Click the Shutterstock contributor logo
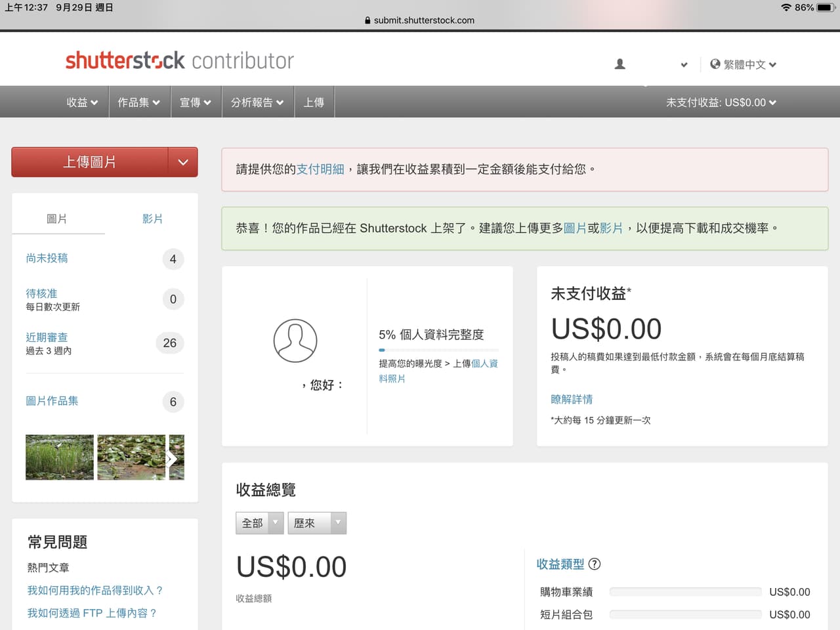The height and width of the screenshot is (630, 840). point(178,60)
